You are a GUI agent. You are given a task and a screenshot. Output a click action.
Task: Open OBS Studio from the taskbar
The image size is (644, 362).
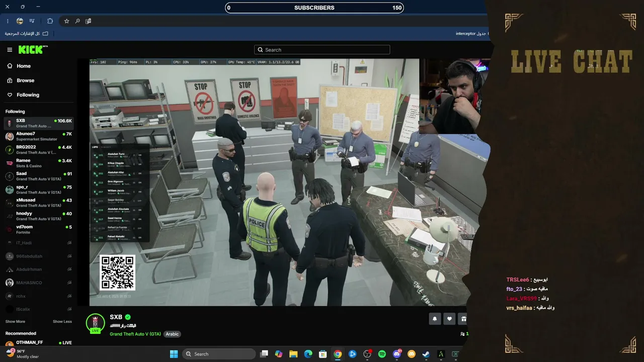pyautogui.click(x=367, y=354)
